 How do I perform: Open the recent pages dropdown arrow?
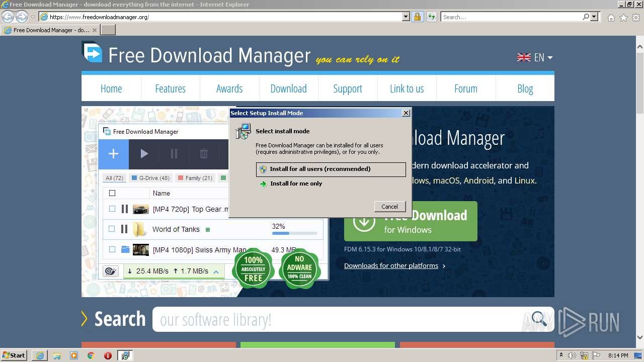pos(33,17)
